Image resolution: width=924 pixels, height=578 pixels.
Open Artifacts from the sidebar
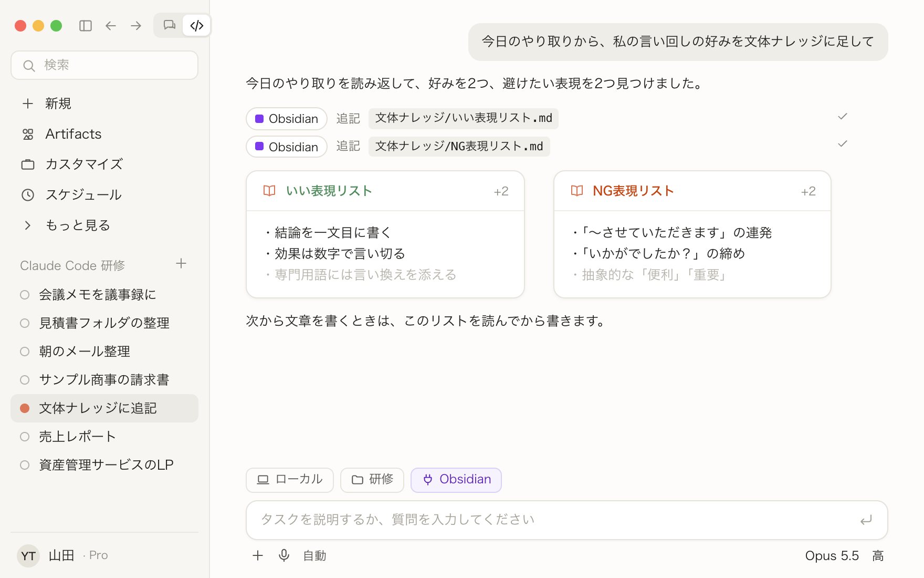104,134
